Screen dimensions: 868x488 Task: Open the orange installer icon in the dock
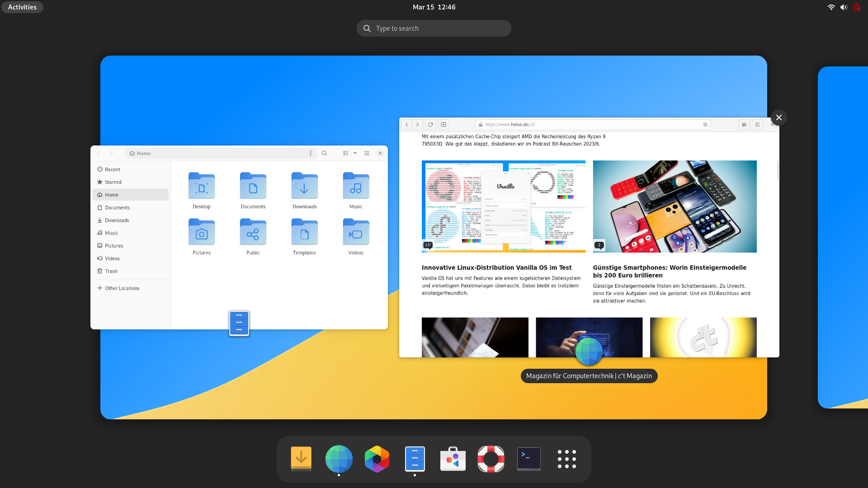click(x=301, y=459)
